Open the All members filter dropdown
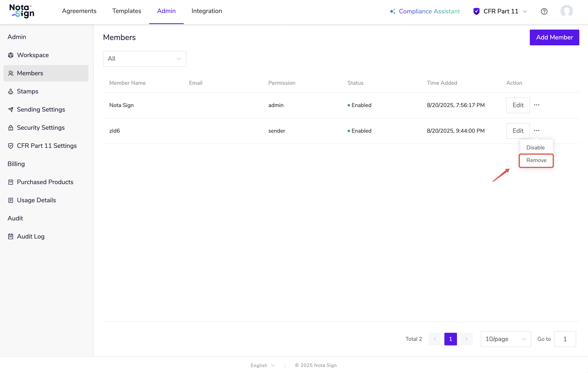Viewport: 588px width, 373px height. [x=144, y=59]
